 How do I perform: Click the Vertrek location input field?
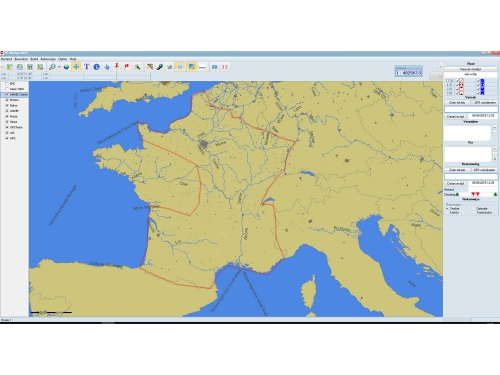[x=471, y=109]
